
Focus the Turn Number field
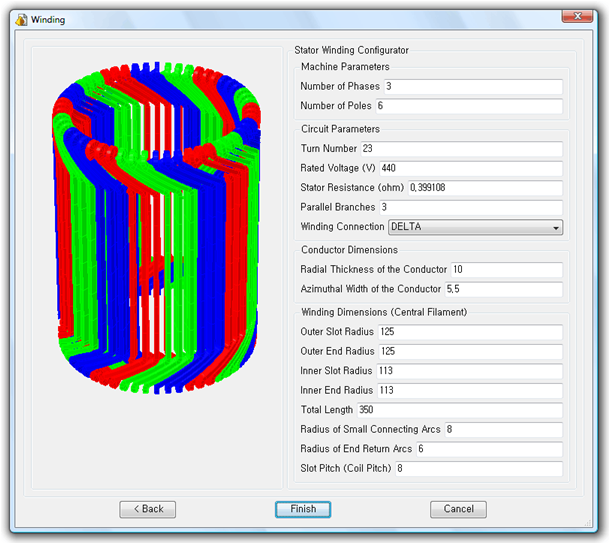point(460,149)
